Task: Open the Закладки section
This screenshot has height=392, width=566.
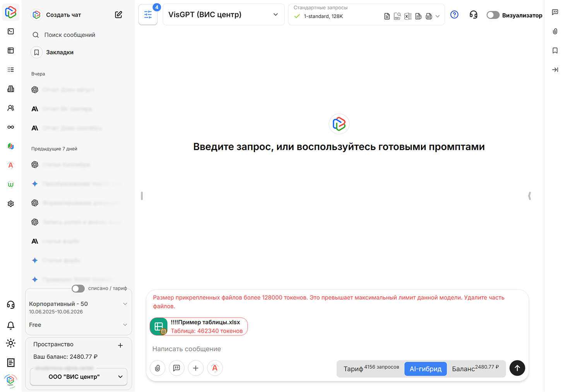Action: pos(60,52)
